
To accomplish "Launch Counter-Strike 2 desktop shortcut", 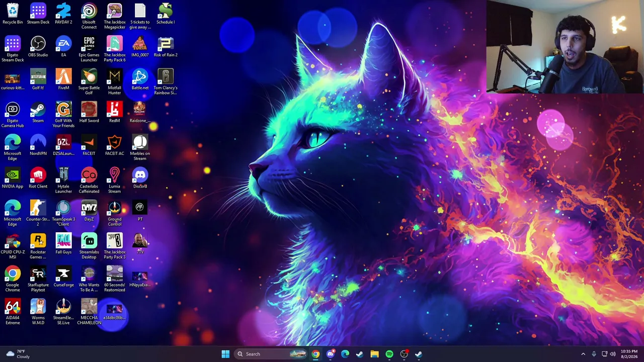I will (38, 213).
